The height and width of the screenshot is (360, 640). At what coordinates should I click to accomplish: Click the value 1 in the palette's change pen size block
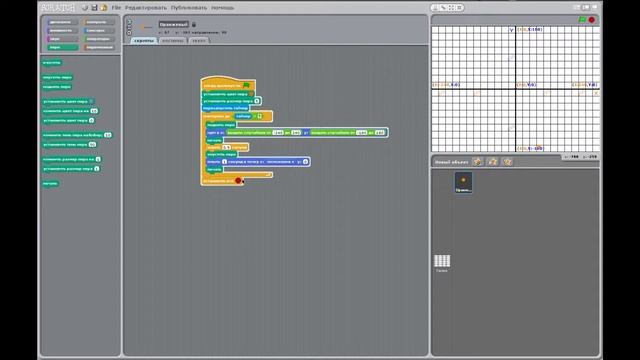click(x=98, y=159)
